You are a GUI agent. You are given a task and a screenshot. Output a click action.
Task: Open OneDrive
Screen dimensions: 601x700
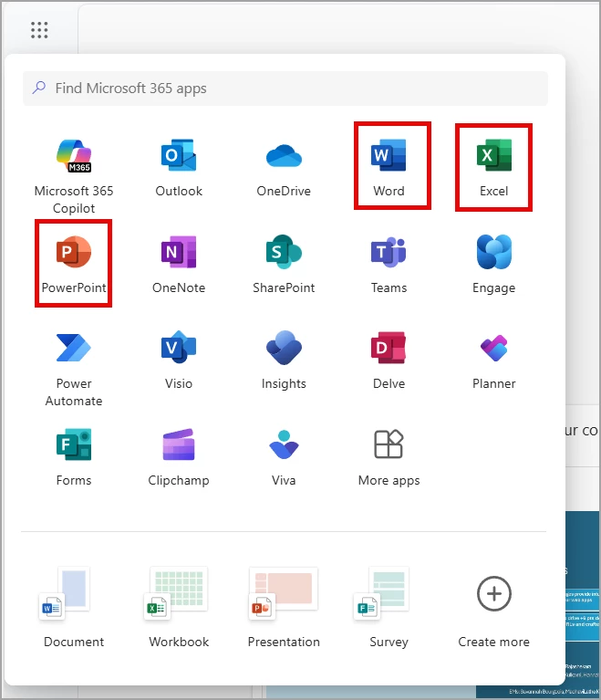(284, 168)
